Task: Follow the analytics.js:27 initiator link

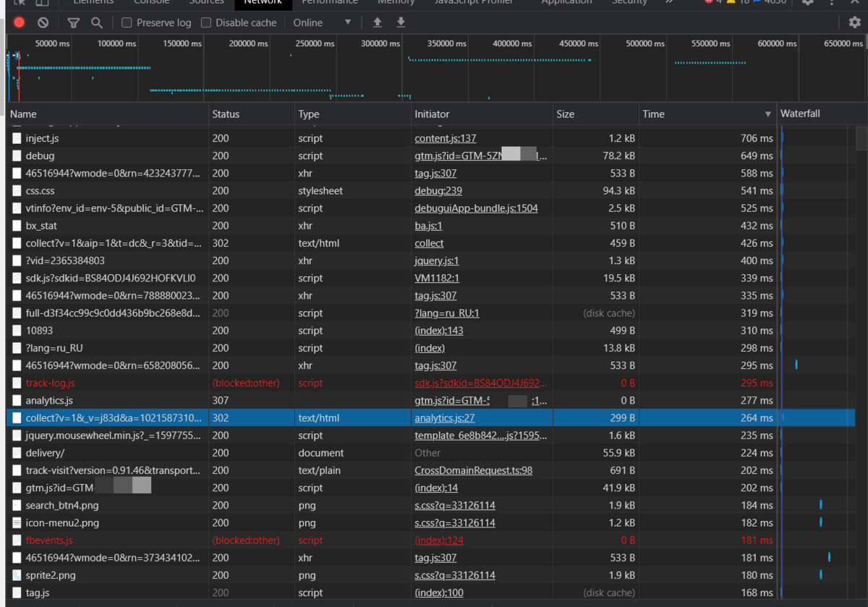Action: pos(444,417)
